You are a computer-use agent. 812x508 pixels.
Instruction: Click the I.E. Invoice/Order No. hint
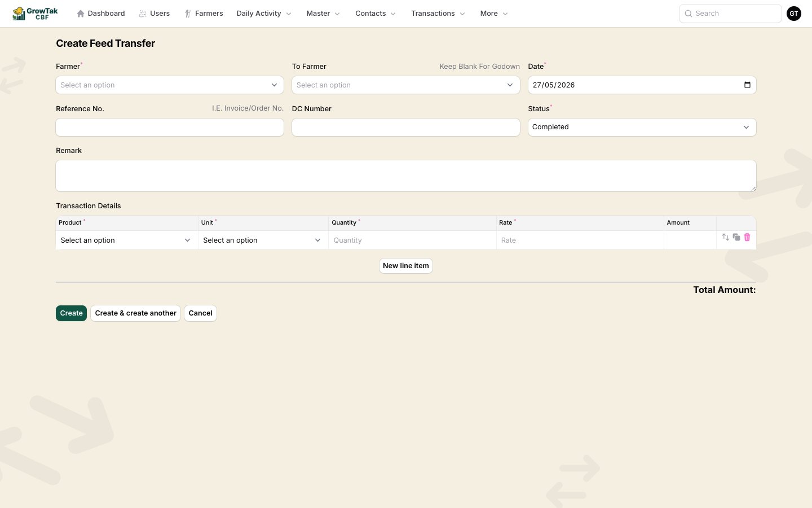coord(248,108)
